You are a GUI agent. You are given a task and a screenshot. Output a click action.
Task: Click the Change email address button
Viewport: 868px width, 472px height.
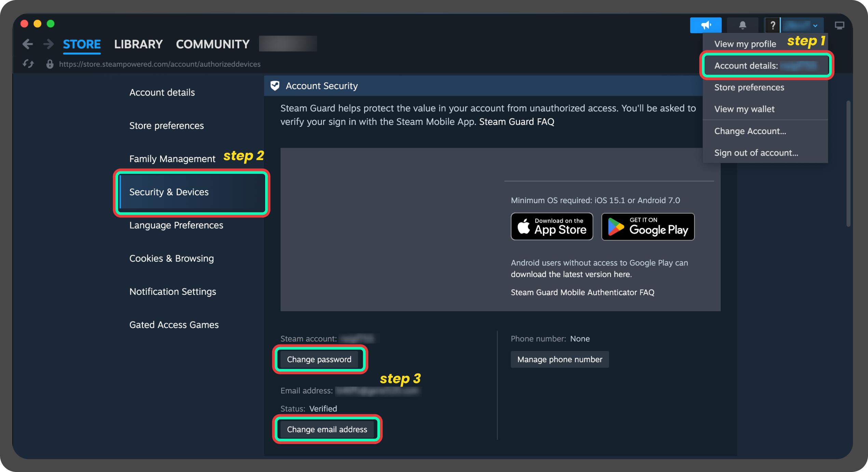click(x=327, y=429)
